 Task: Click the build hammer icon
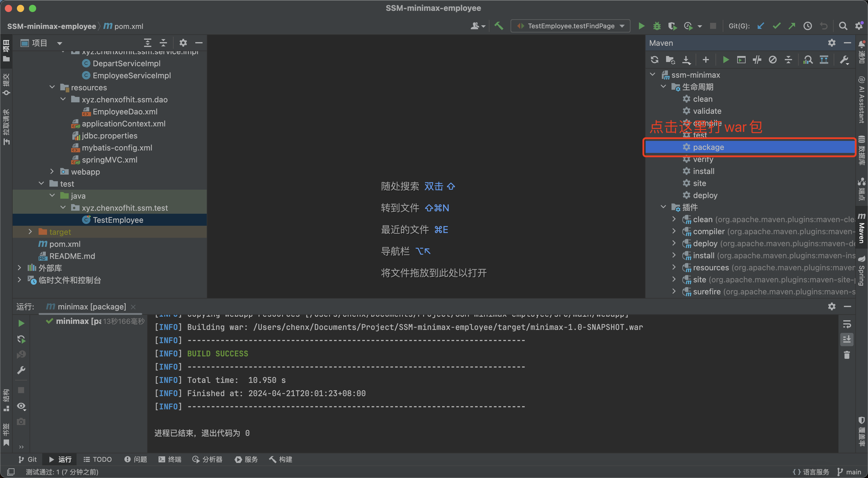pos(499,26)
